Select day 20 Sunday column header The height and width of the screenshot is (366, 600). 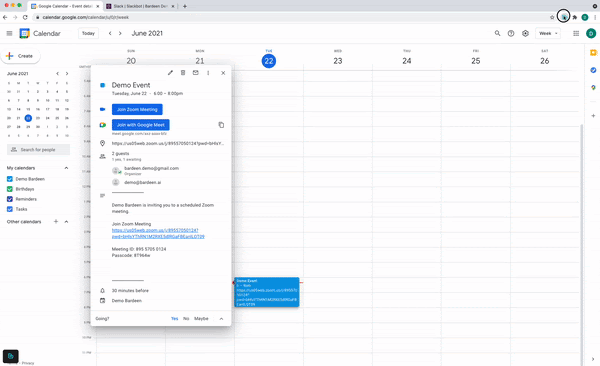[131, 61]
